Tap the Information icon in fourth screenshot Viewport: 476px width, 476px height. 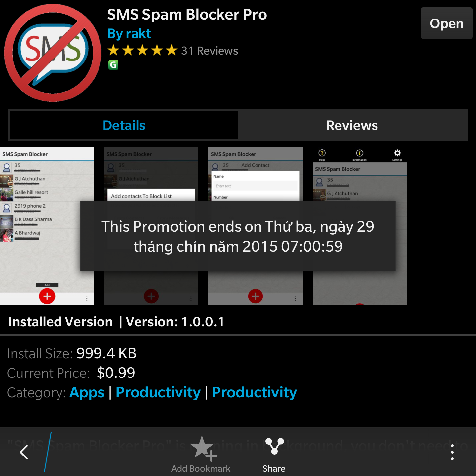(x=360, y=153)
